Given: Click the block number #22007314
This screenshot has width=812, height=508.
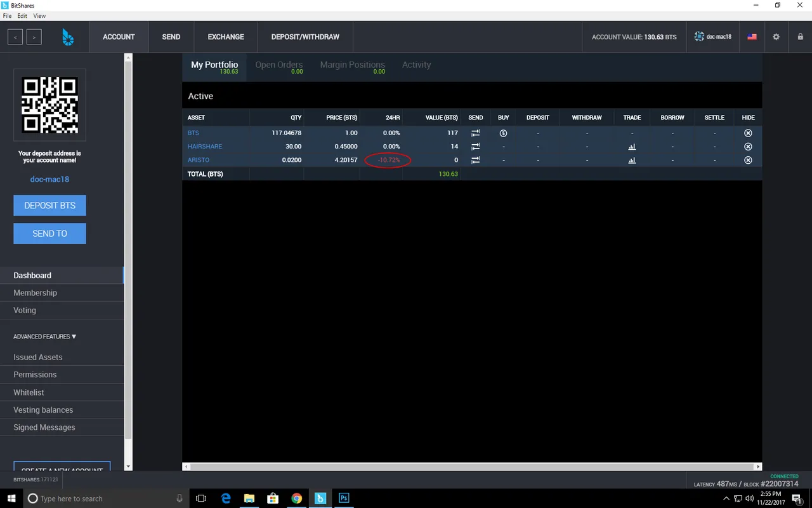Looking at the screenshot, I should [780, 484].
